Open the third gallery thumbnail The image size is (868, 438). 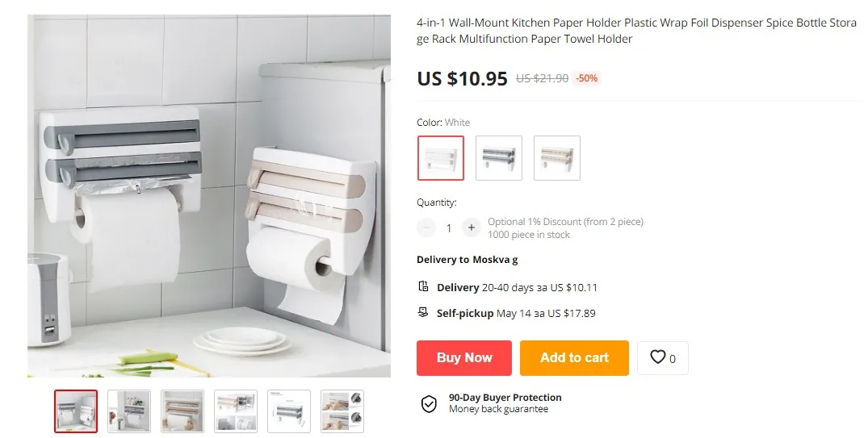coord(182,411)
